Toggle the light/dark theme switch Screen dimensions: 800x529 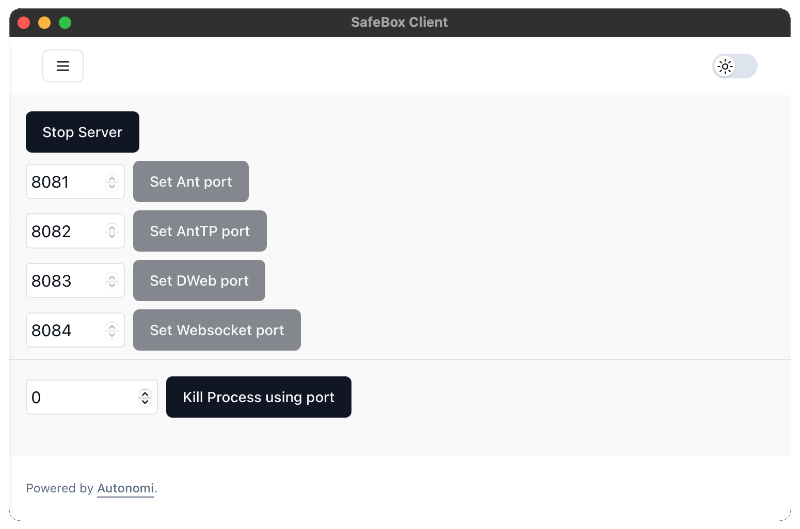(x=735, y=67)
